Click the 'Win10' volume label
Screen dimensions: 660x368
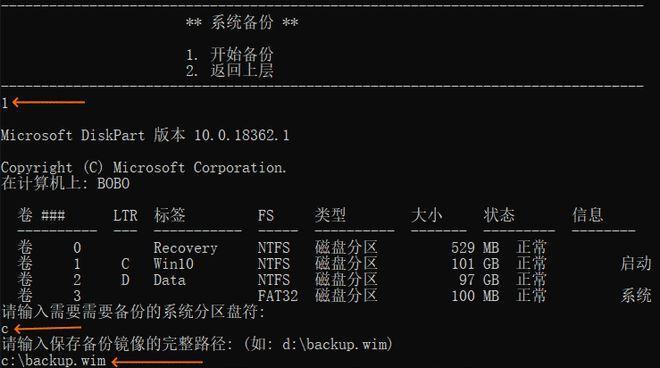173,264
